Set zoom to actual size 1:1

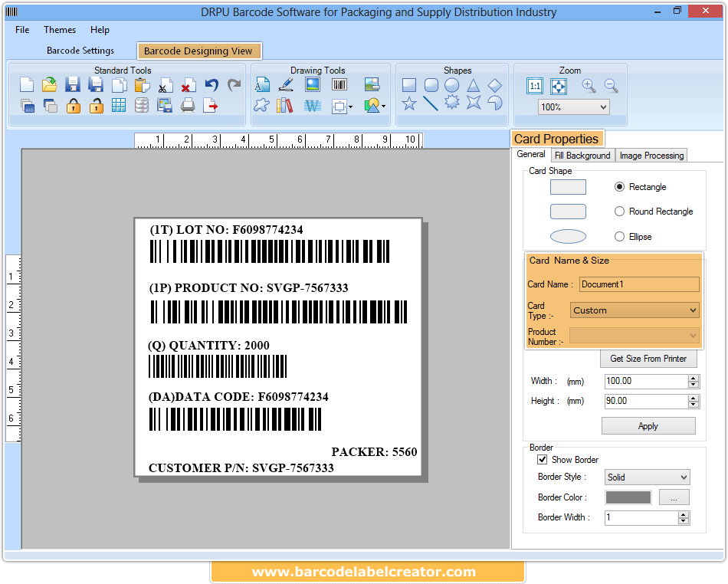point(535,86)
